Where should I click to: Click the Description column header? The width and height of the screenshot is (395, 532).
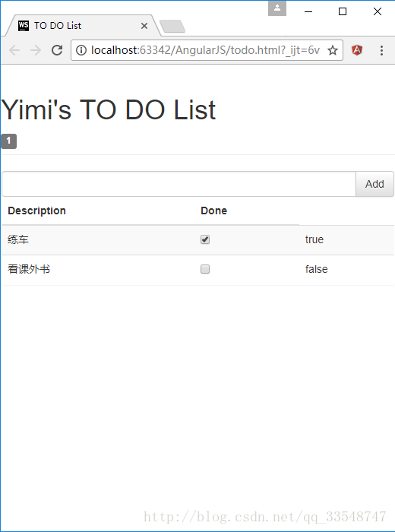pos(36,211)
